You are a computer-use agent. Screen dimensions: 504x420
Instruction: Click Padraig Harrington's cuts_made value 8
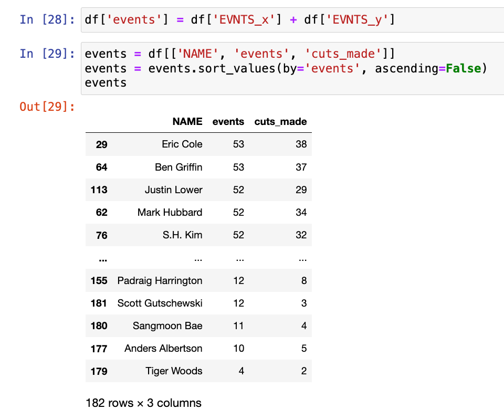[304, 280]
